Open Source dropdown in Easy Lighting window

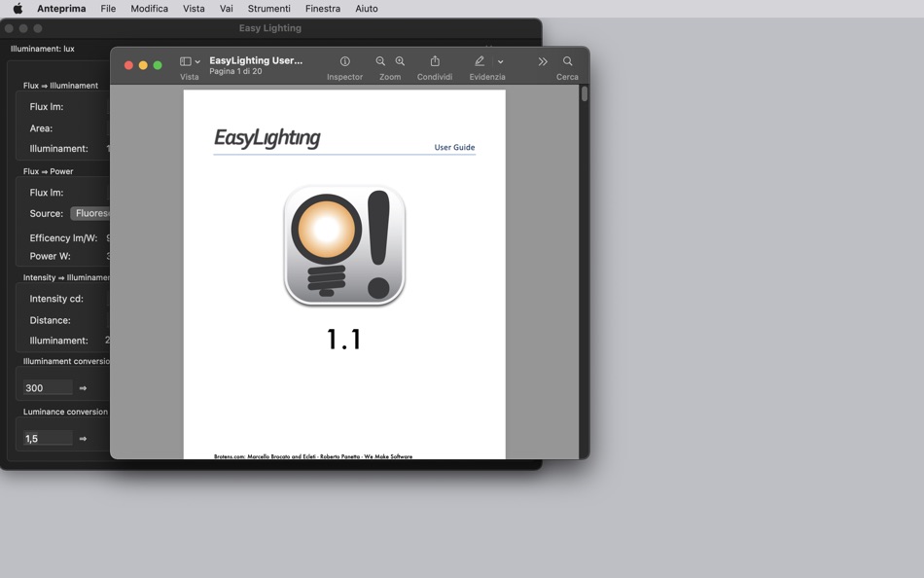point(90,213)
